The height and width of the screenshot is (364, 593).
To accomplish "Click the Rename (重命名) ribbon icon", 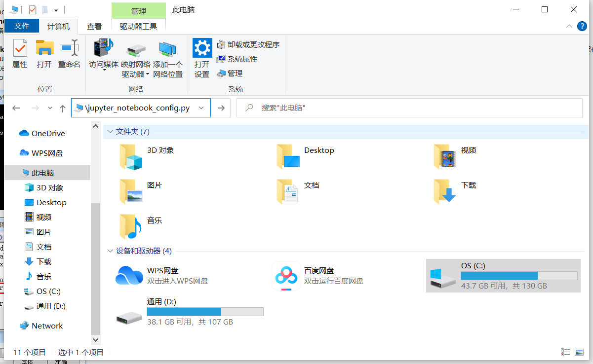I will pos(69,54).
